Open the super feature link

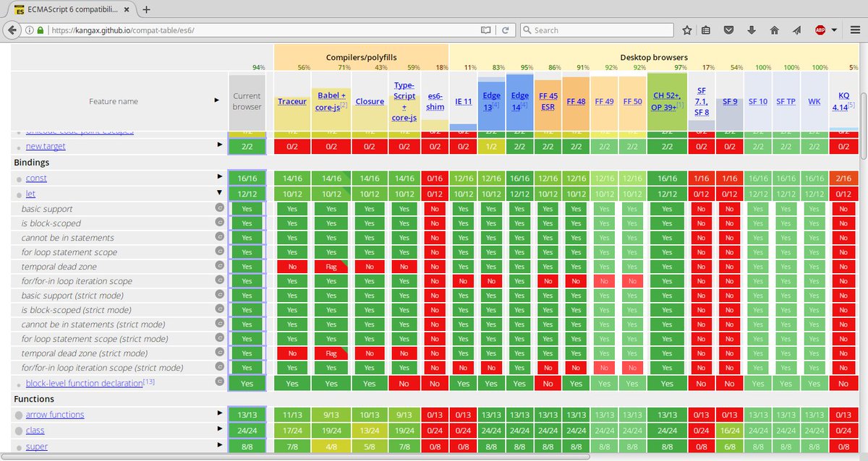pyautogui.click(x=37, y=447)
